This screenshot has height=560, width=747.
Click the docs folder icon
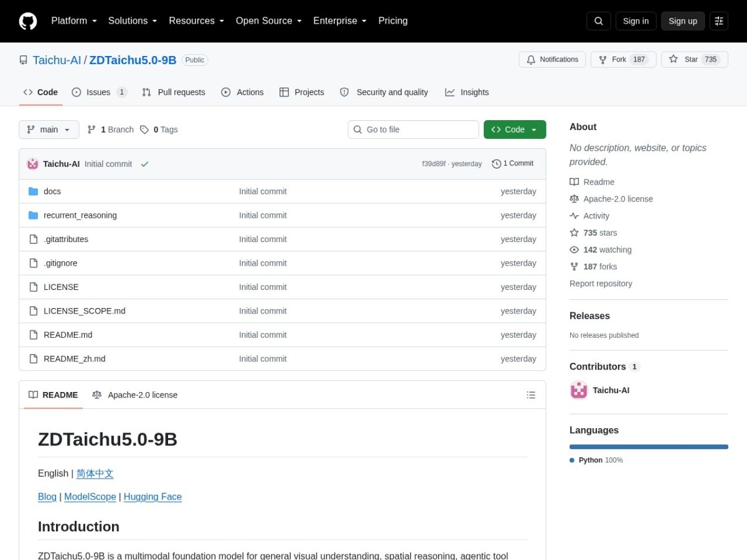click(x=34, y=192)
